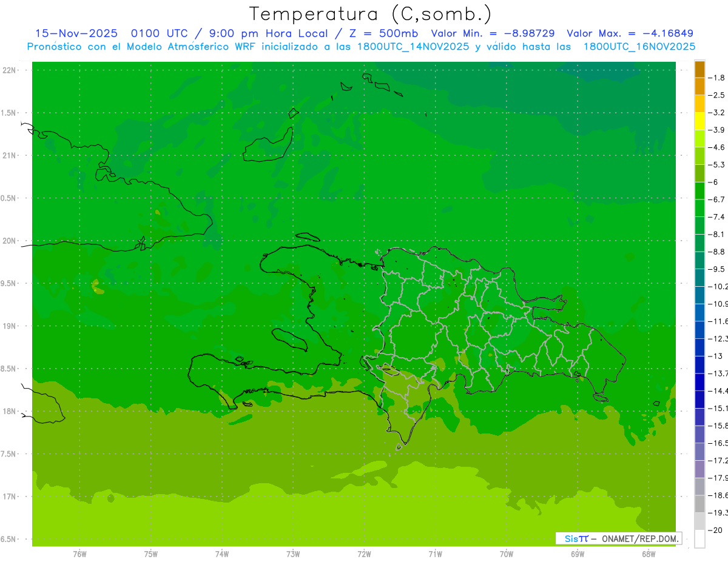The width and height of the screenshot is (728, 562).
Task: Click the 'Valor Max. = -4.16849' readout
Action: (x=630, y=33)
